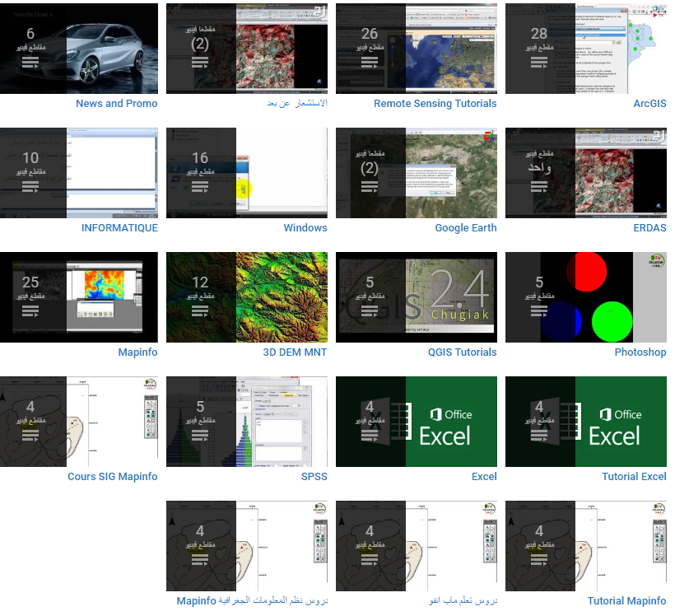Open the Windows playlist link
This screenshot has width=675, height=616.
click(305, 228)
